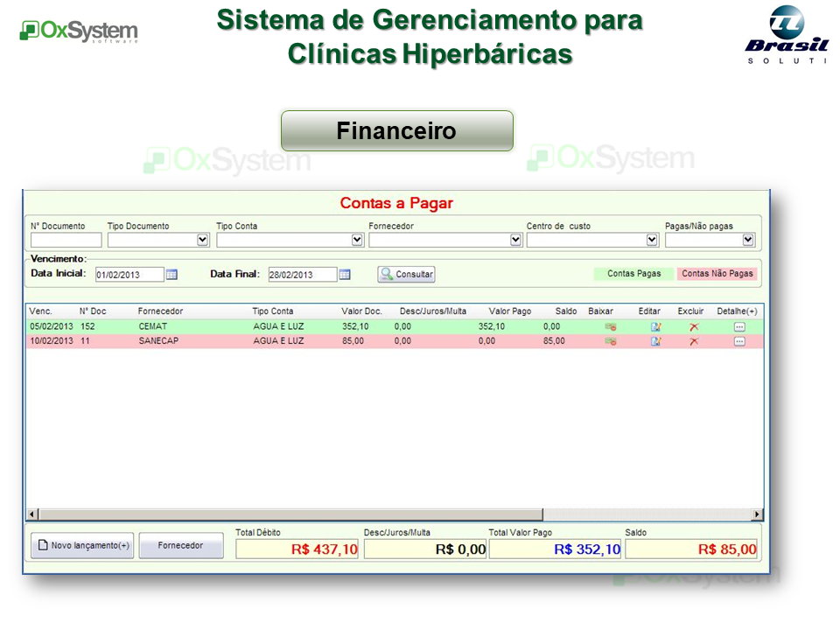Click the Baixar icon for SANECAP row
Image resolution: width=840 pixels, height=630 pixels.
point(610,341)
